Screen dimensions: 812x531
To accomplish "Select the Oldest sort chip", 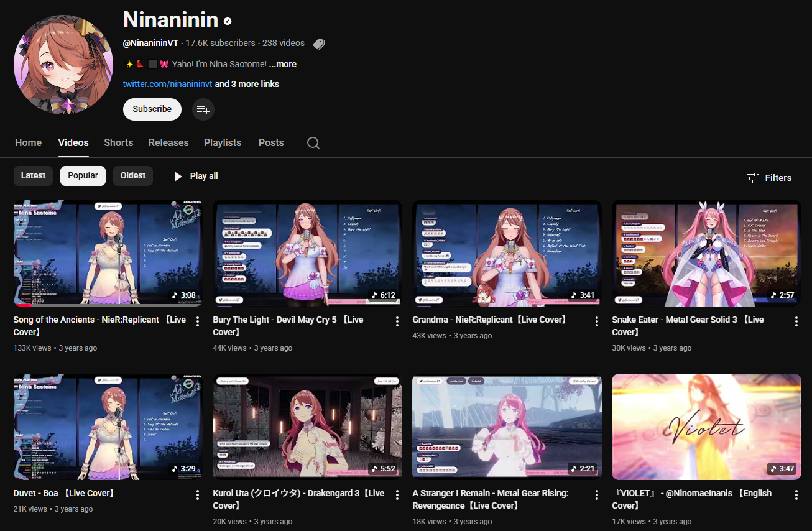I will coord(133,176).
